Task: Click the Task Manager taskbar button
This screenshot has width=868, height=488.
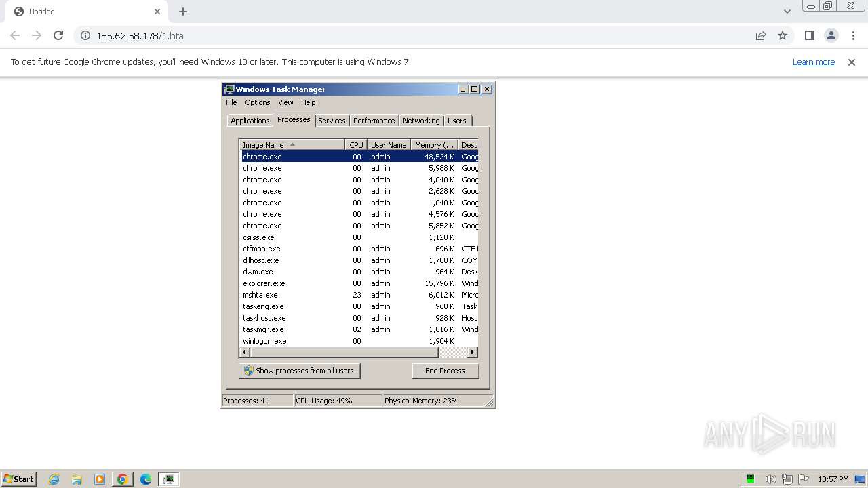Action: tap(168, 479)
